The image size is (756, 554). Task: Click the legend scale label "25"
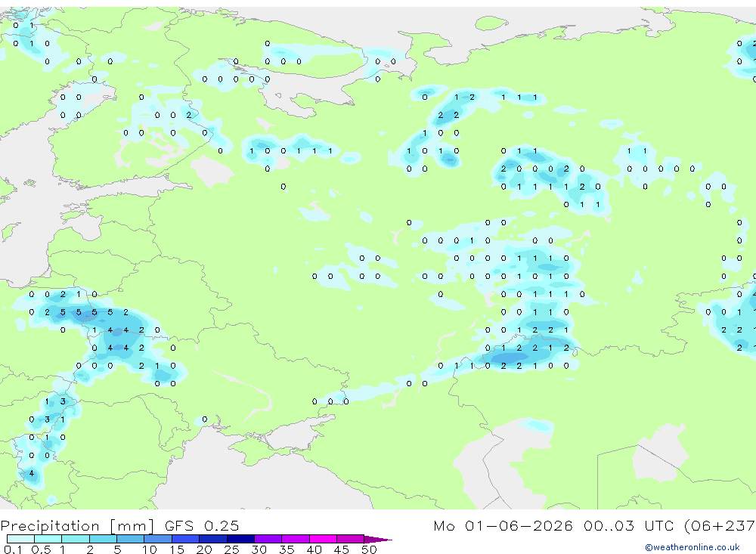[x=231, y=549]
